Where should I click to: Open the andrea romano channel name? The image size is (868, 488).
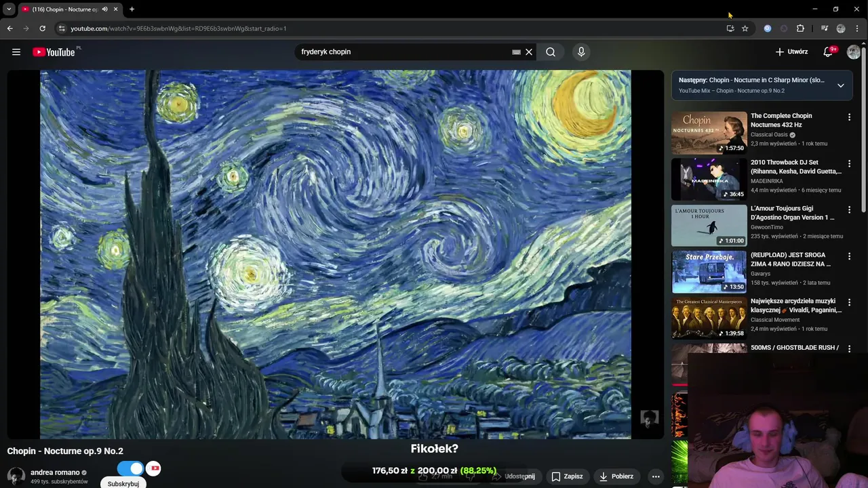click(55, 472)
